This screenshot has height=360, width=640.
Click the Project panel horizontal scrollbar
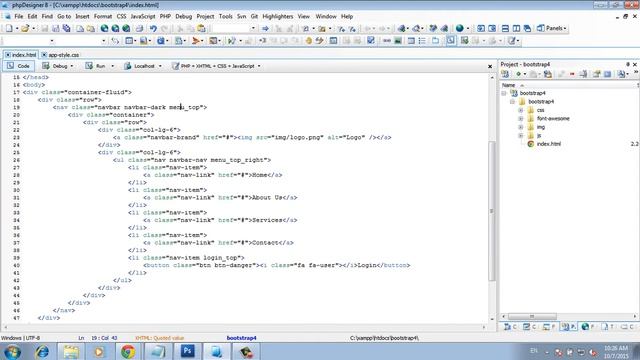(532, 316)
